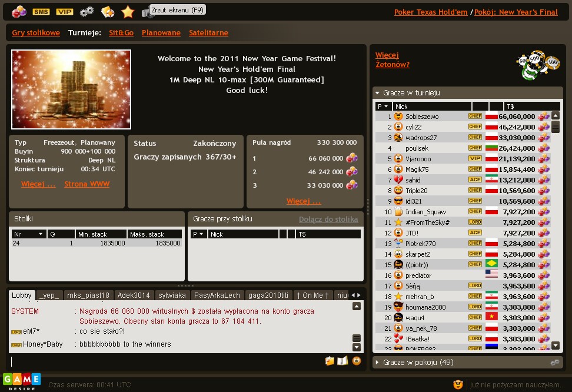Open the chat emoticon smiley icon
572x392 pixels.
357,361
